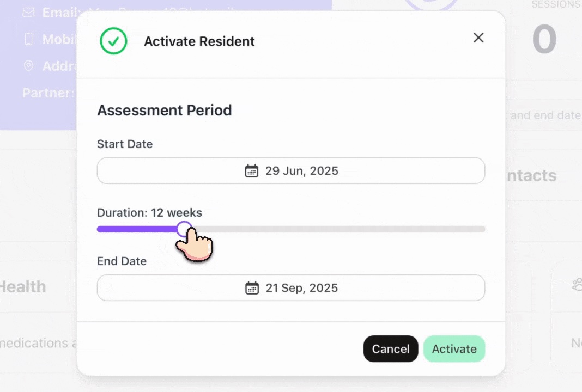This screenshot has height=392, width=582.
Task: Select the Start Date field showing 29 Jun, 2025
Action: tap(290, 170)
